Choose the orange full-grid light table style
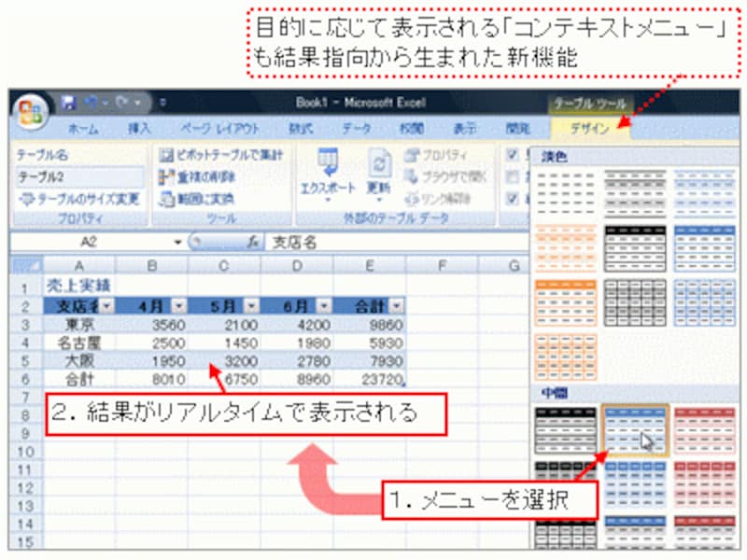747x560 pixels. coord(566,357)
